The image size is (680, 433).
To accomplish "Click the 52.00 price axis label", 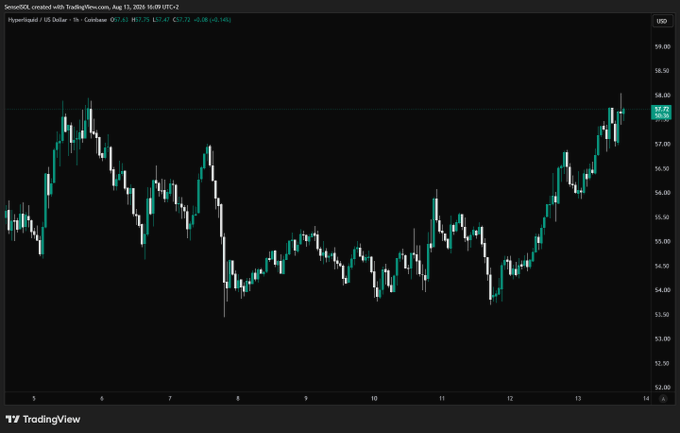I will 662,387.
